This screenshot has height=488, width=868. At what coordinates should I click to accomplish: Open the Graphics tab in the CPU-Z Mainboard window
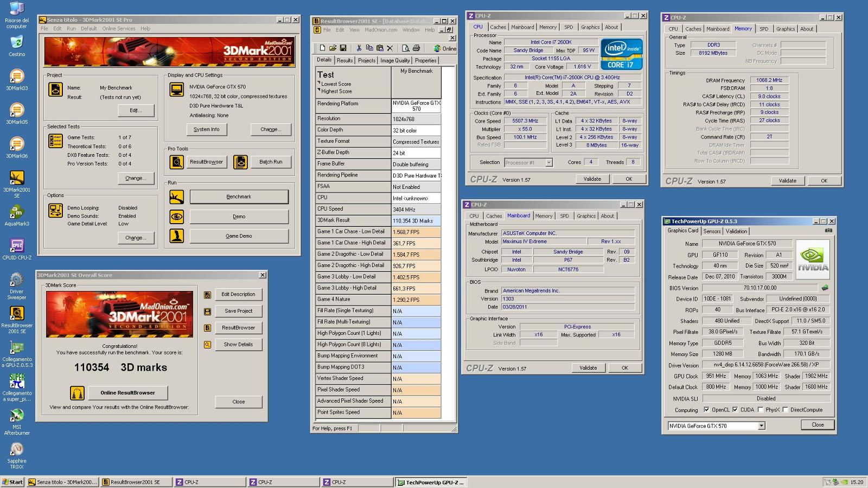point(586,216)
